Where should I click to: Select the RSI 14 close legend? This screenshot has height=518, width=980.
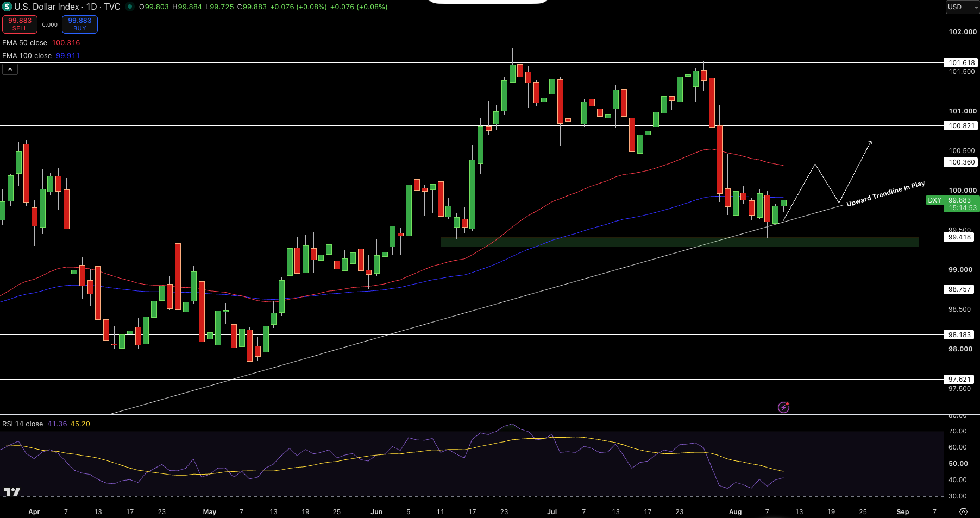tap(23, 424)
